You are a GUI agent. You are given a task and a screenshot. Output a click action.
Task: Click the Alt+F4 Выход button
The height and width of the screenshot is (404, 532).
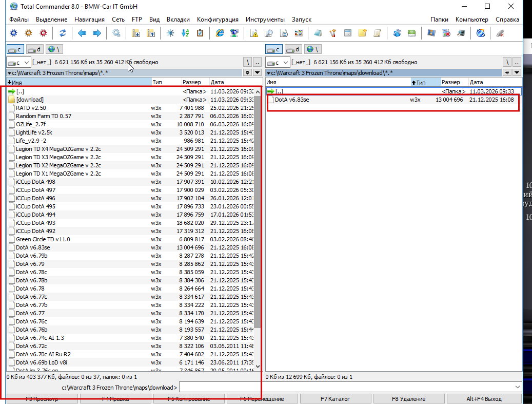coord(484,399)
